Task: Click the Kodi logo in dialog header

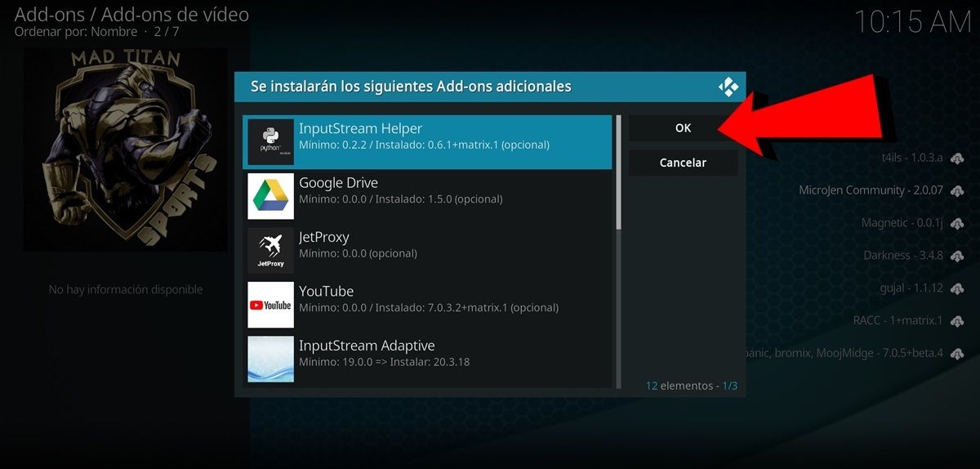Action: [x=728, y=87]
